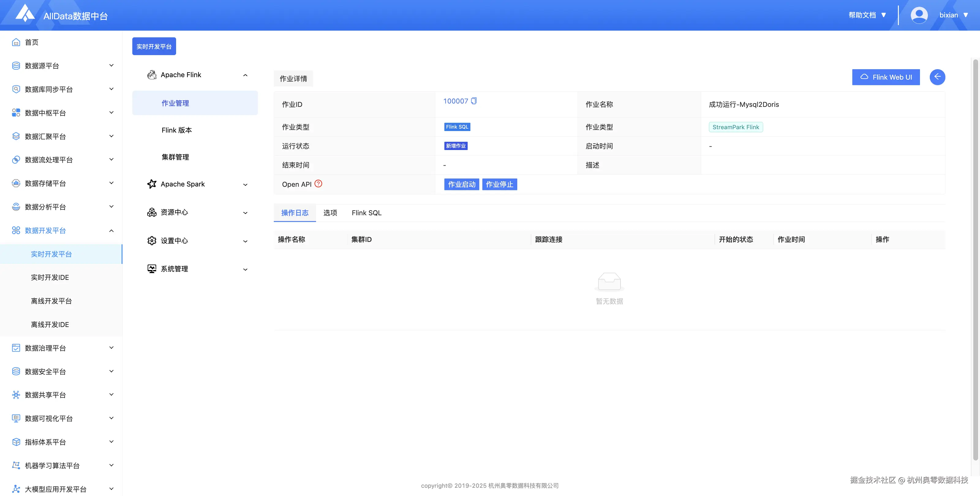Image resolution: width=980 pixels, height=496 pixels.
Task: Click the 资源中心 resource center icon
Action: [152, 212]
